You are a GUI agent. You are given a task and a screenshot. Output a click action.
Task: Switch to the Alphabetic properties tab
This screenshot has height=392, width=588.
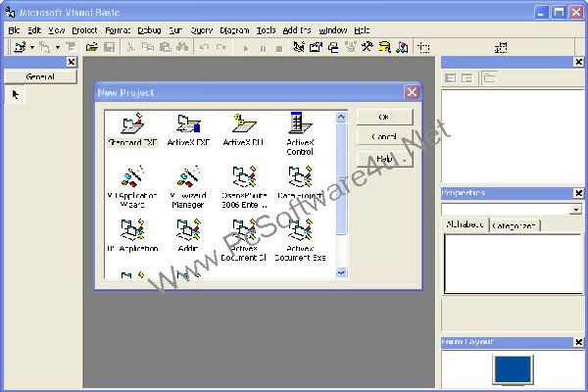(x=465, y=224)
